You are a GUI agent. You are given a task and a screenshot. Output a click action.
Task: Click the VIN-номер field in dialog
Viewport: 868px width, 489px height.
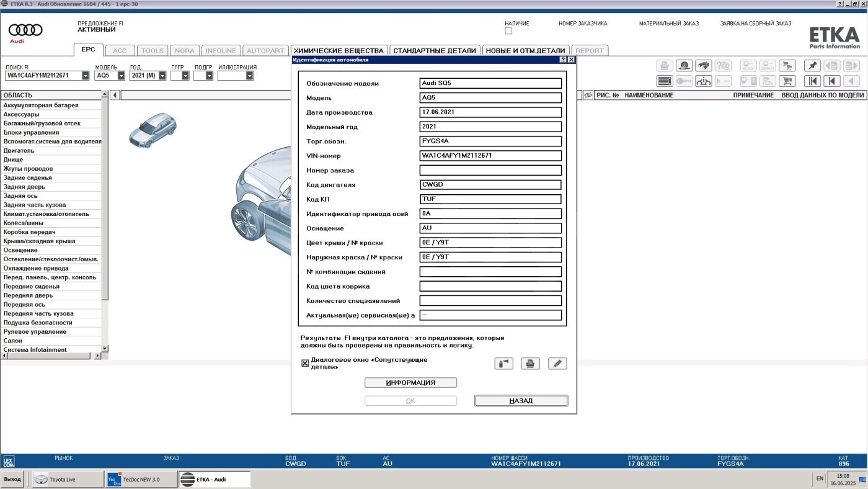(490, 156)
